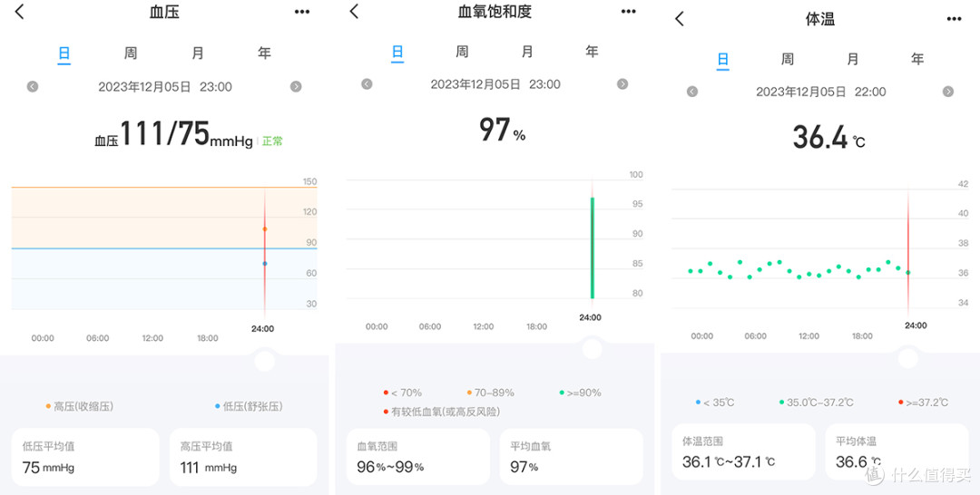Go to next day on 血压 screen
This screenshot has width=980, height=495.
tap(296, 87)
